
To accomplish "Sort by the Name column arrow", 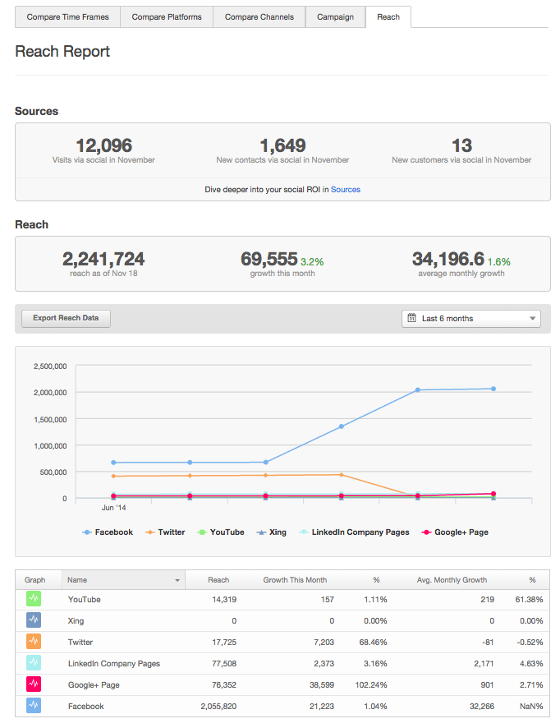I will point(177,580).
